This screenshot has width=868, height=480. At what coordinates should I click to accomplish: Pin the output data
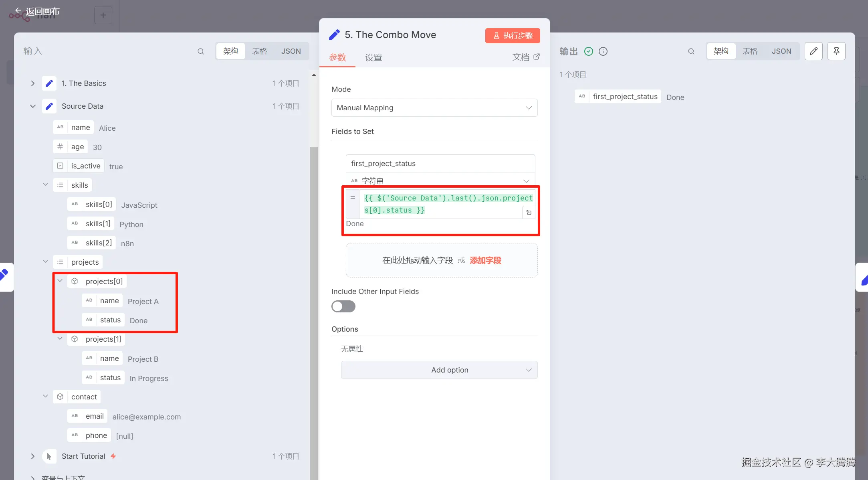[836, 51]
